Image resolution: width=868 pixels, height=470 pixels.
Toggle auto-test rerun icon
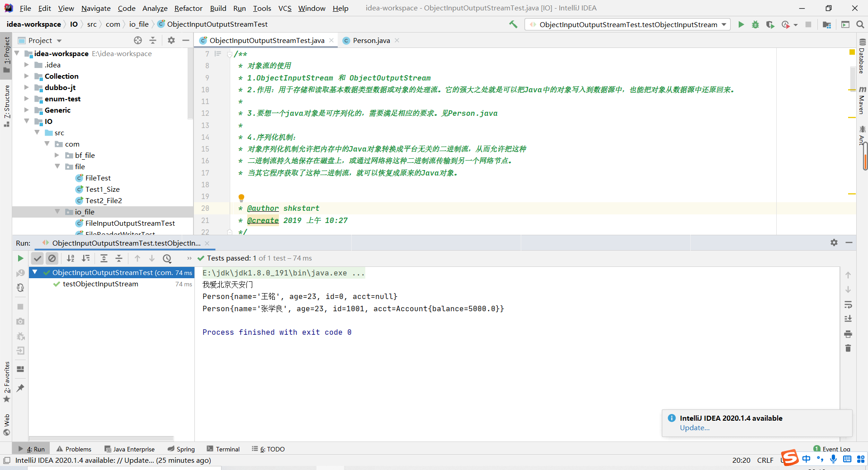(20, 288)
